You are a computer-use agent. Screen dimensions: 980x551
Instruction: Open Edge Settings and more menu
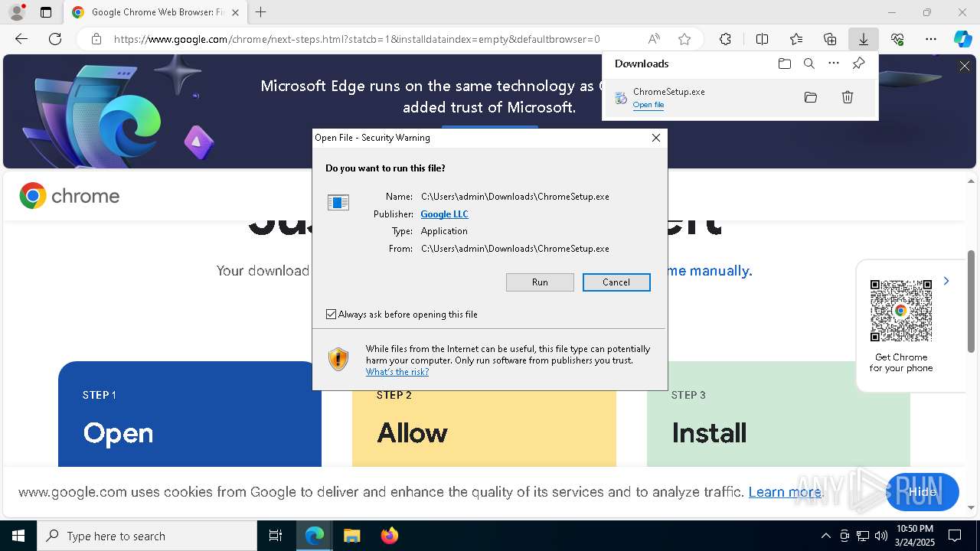[x=931, y=39]
